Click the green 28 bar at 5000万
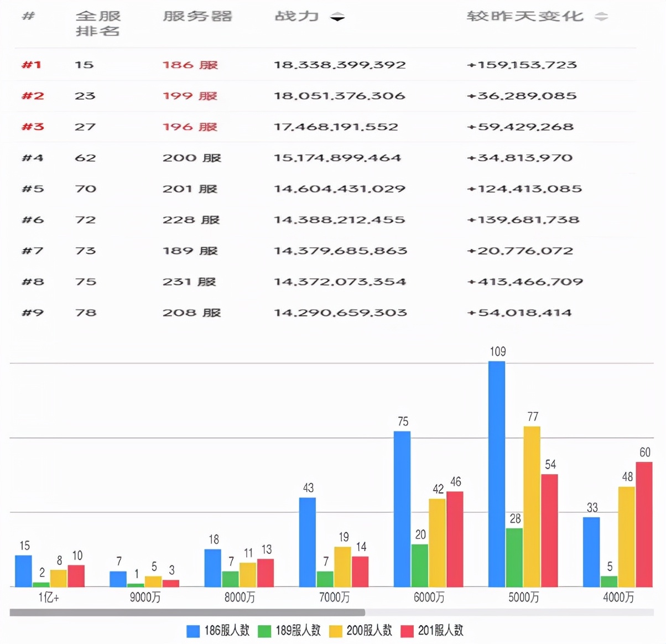This screenshot has width=666, height=644. coord(514,558)
